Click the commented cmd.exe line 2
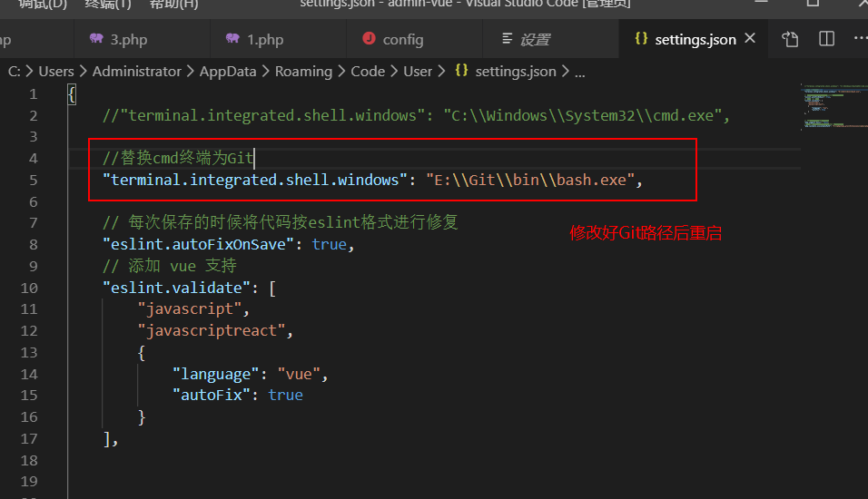868x499 pixels. 416,115
